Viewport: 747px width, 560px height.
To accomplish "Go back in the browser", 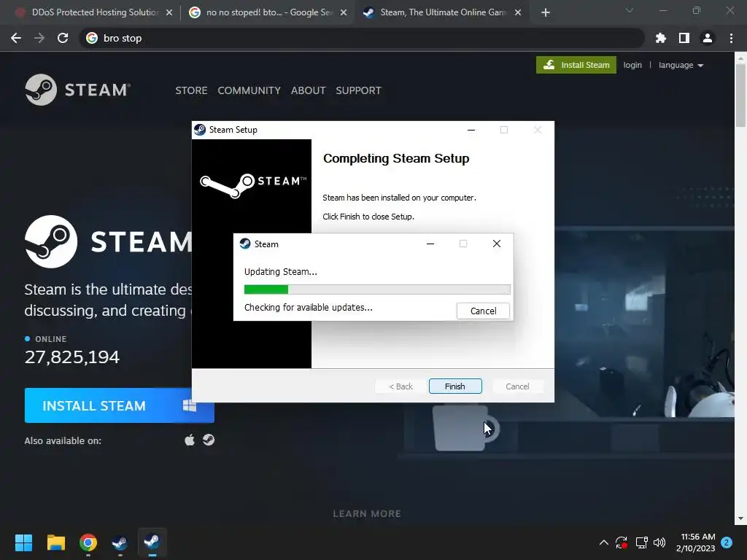I will [x=16, y=38].
